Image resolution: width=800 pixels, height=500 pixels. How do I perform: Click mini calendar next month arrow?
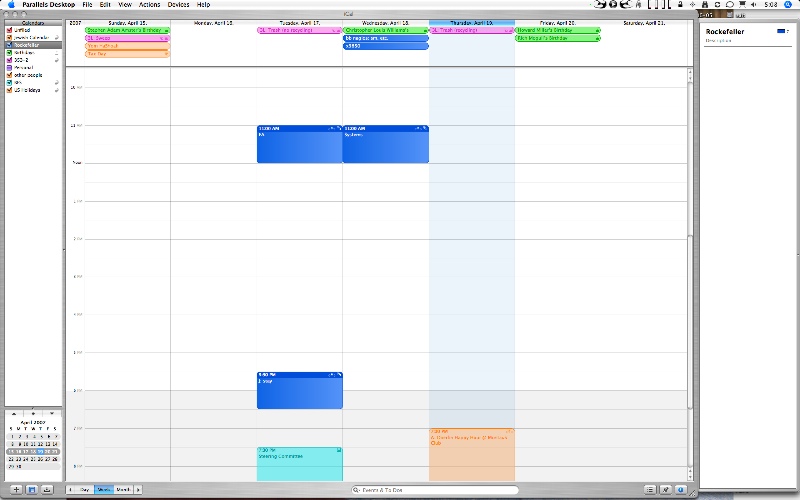point(52,412)
